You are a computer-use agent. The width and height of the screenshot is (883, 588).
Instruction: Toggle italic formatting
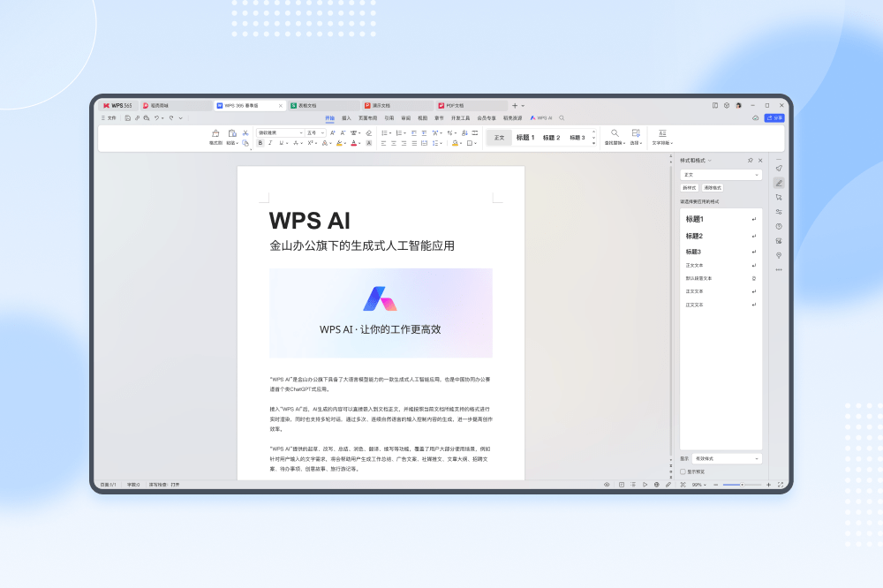pyautogui.click(x=270, y=143)
